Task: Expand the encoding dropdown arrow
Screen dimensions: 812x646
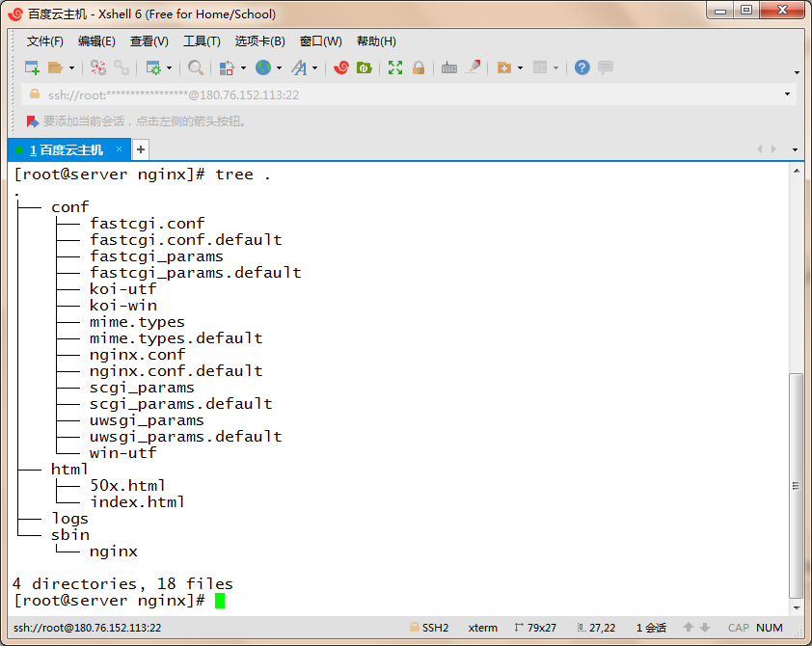Action: [279, 67]
